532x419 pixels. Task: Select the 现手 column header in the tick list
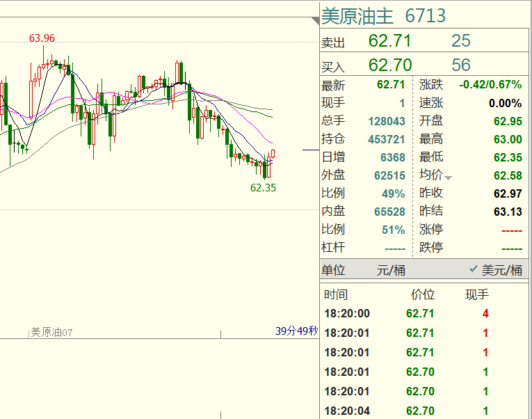[x=477, y=295]
